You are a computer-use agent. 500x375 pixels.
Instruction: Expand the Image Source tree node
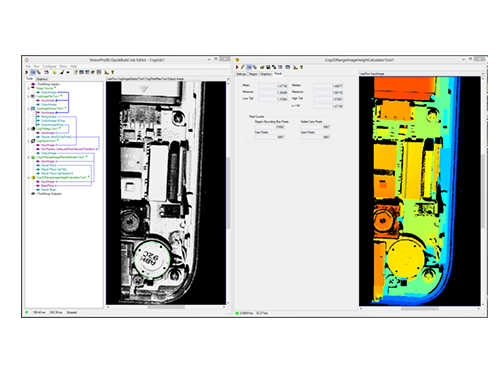point(29,88)
